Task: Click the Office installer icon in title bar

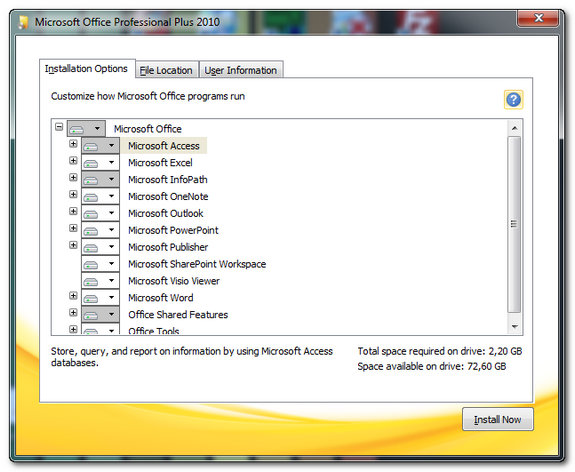Action: click(23, 22)
